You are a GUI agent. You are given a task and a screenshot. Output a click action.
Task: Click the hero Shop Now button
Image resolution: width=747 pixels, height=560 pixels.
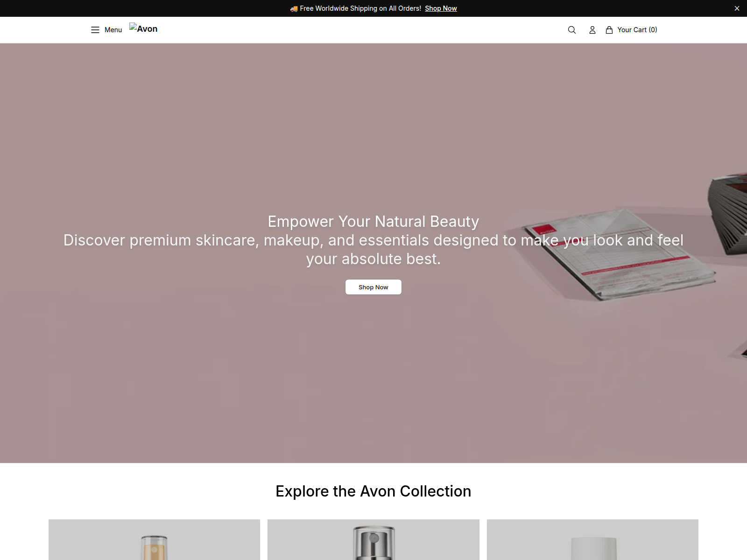click(x=373, y=287)
